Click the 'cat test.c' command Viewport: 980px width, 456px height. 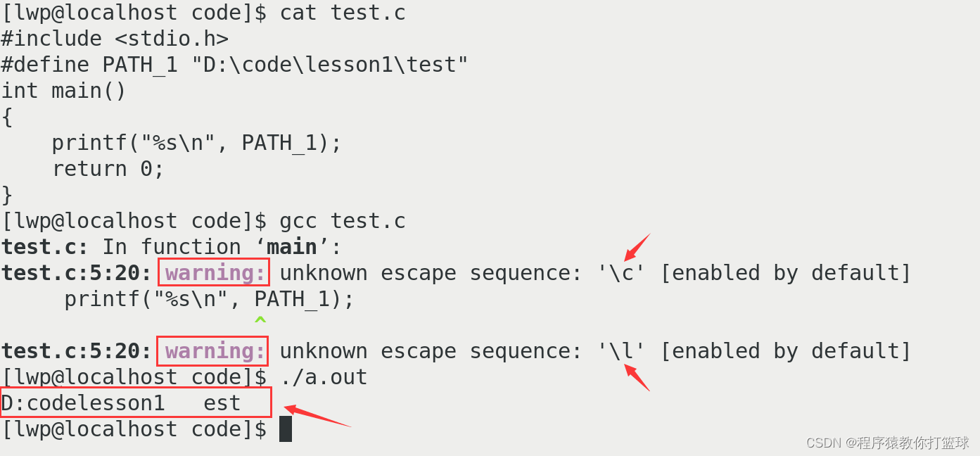(x=343, y=13)
